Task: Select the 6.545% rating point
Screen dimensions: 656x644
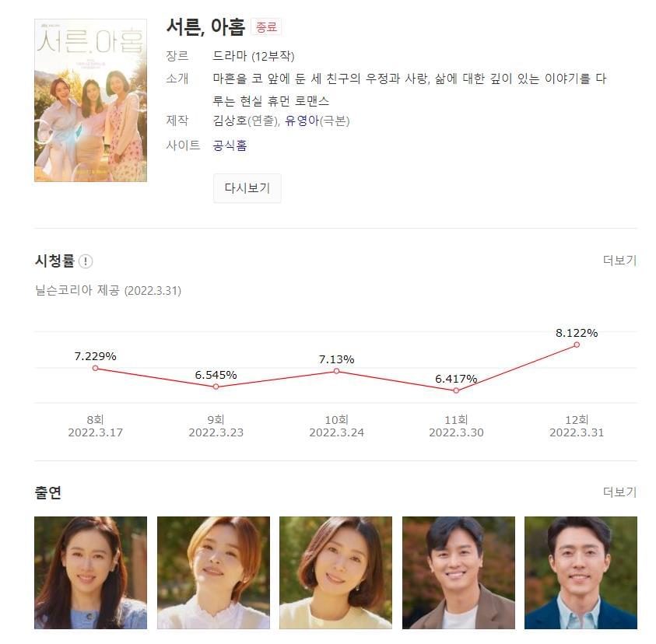Action: tap(216, 387)
